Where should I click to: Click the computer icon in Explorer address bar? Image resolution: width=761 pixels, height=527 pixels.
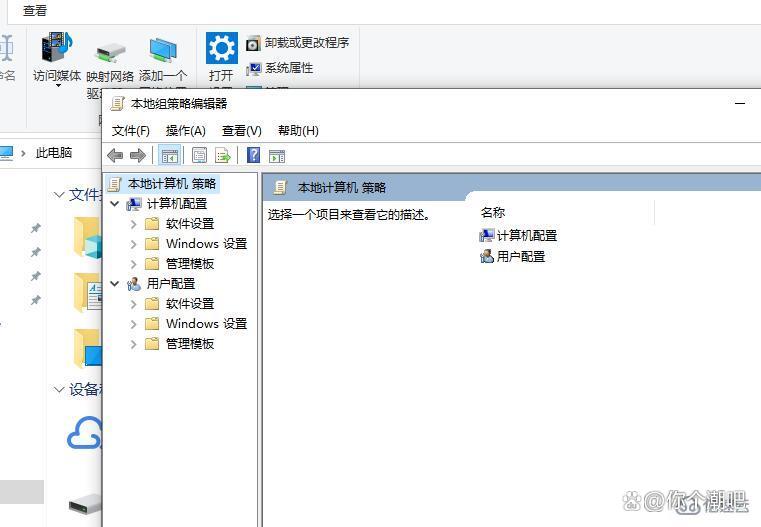coord(6,153)
